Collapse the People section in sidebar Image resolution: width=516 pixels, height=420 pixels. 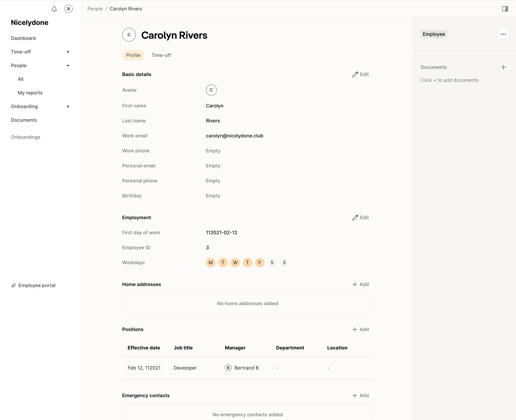pos(68,65)
